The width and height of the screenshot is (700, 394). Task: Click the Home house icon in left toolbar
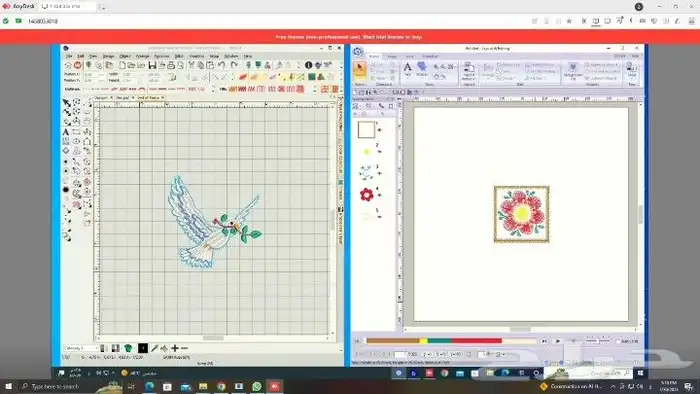tap(68, 65)
